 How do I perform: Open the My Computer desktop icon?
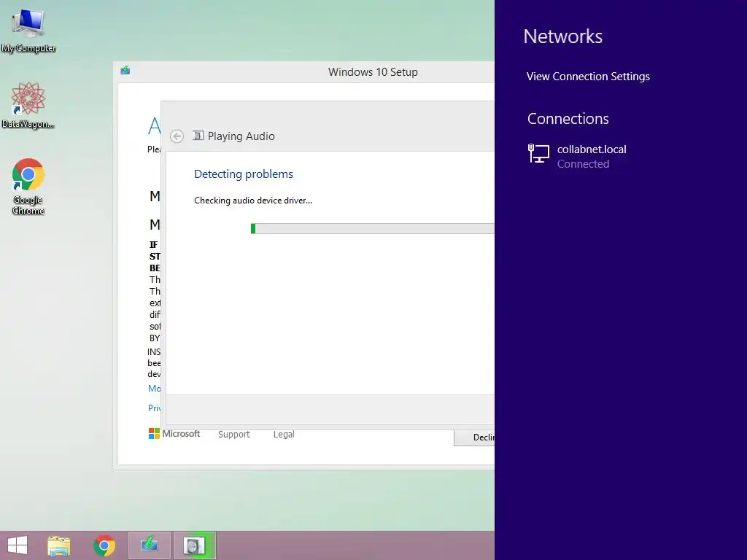point(28,31)
